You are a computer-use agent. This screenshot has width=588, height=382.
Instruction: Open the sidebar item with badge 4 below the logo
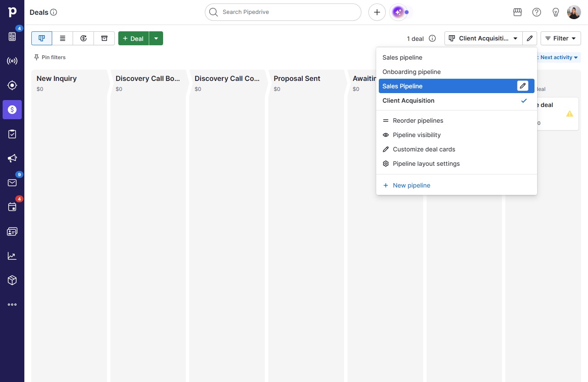point(12,37)
